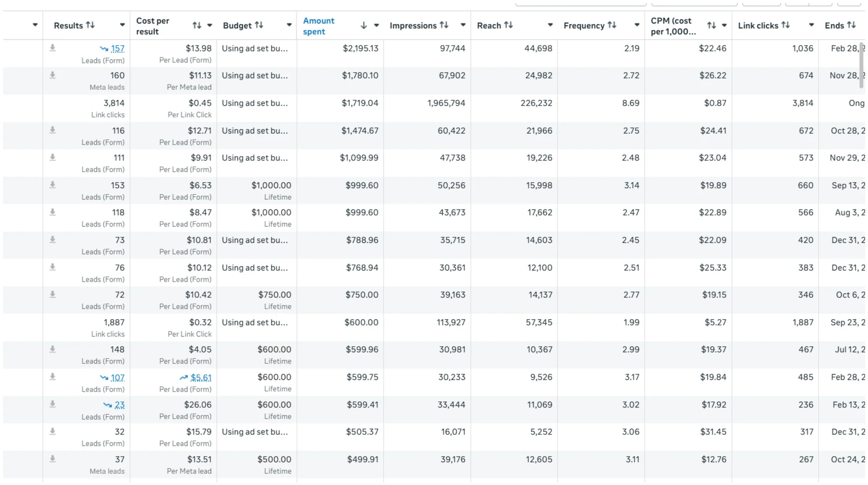Select the $2,195.13 amount spent cell
868x485 pixels.
[360, 48]
